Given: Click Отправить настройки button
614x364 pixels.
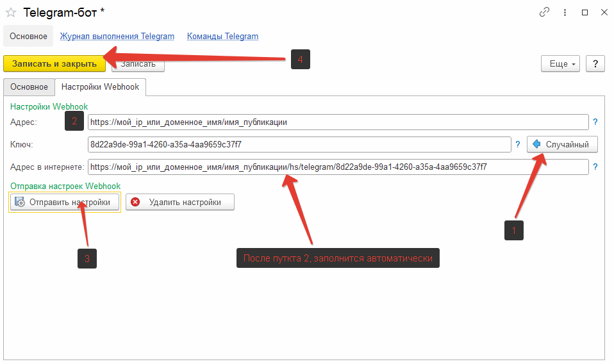Looking at the screenshot, I should click(65, 203).
